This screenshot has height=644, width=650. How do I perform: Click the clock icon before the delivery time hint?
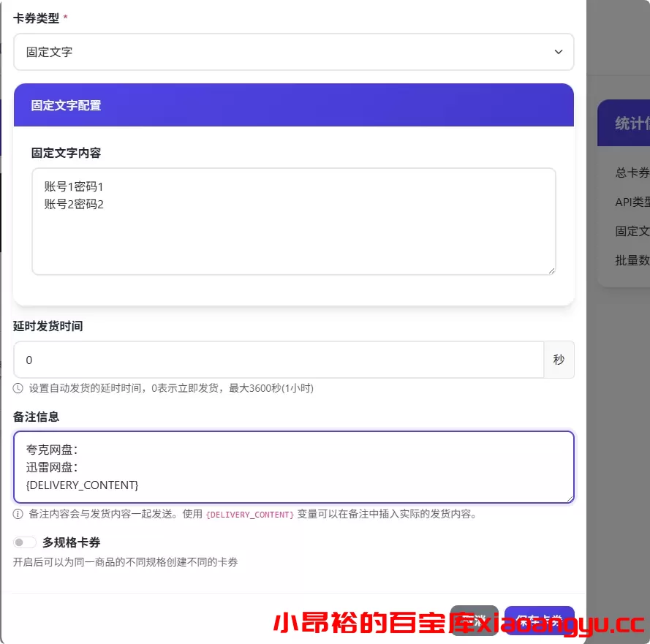18,388
